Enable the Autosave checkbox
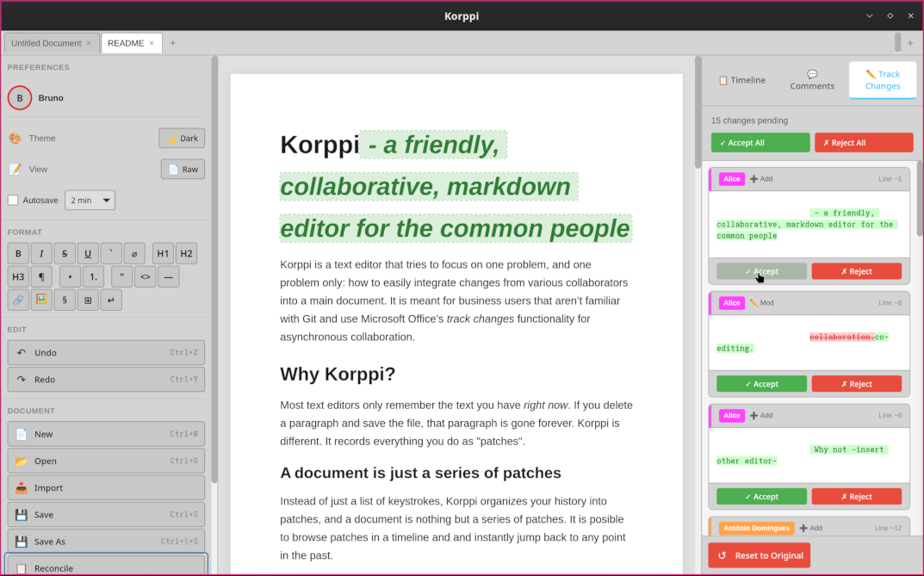This screenshot has height=576, width=924. coord(13,200)
